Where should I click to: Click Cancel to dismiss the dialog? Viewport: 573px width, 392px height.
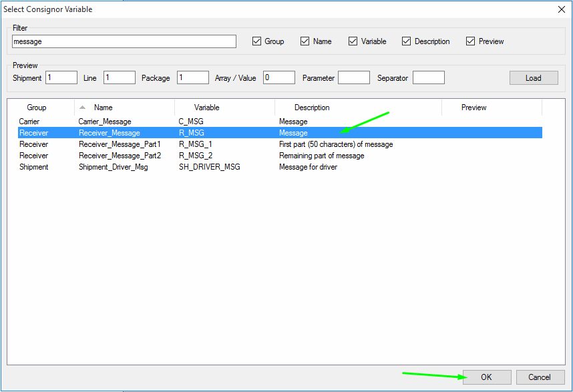[x=540, y=377]
